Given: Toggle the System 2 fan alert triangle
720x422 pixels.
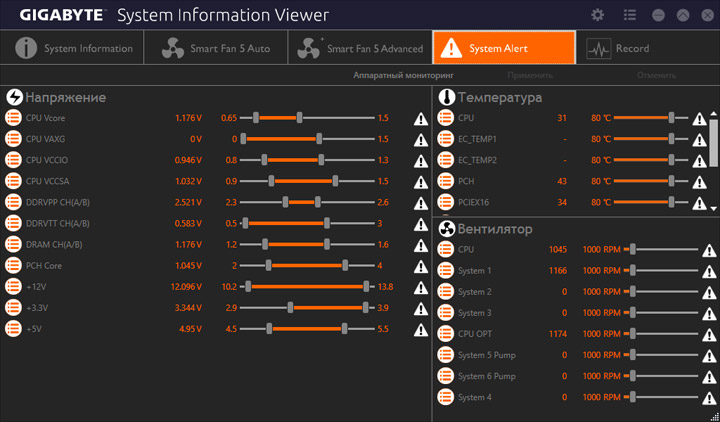Looking at the screenshot, I should tap(709, 293).
